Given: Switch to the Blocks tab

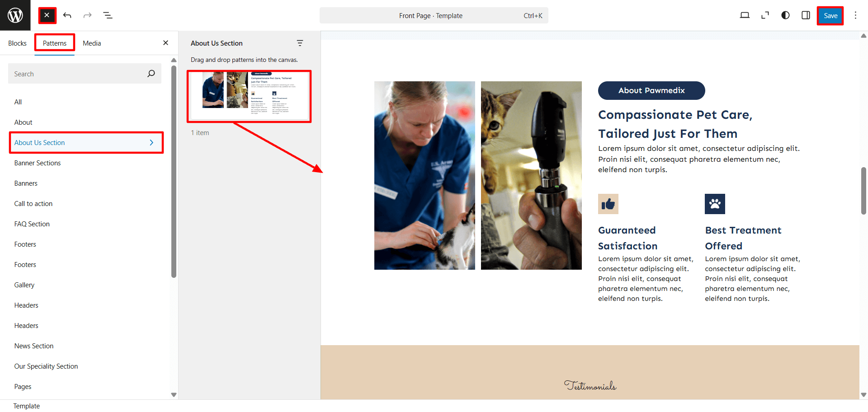Looking at the screenshot, I should (x=17, y=43).
